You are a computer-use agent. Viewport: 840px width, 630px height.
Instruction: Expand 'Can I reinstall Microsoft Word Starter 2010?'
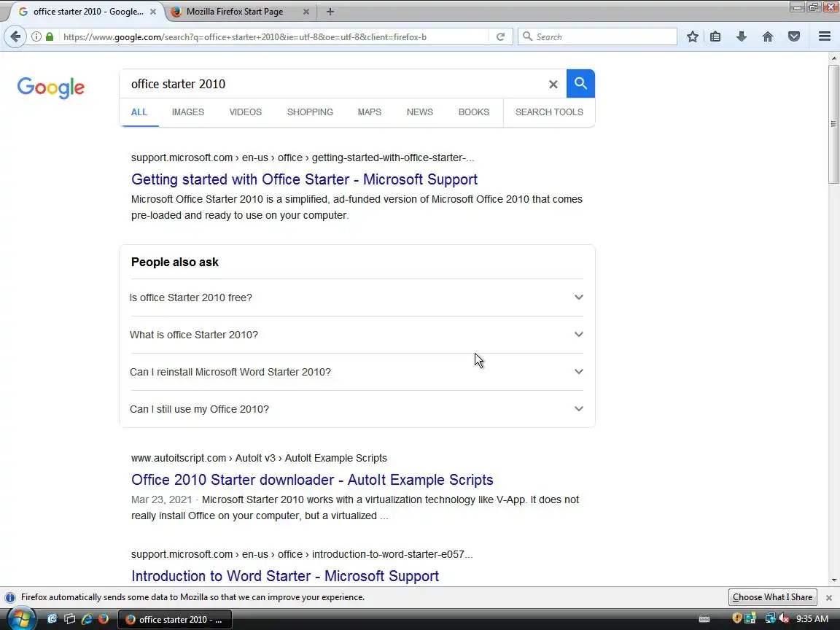point(357,372)
